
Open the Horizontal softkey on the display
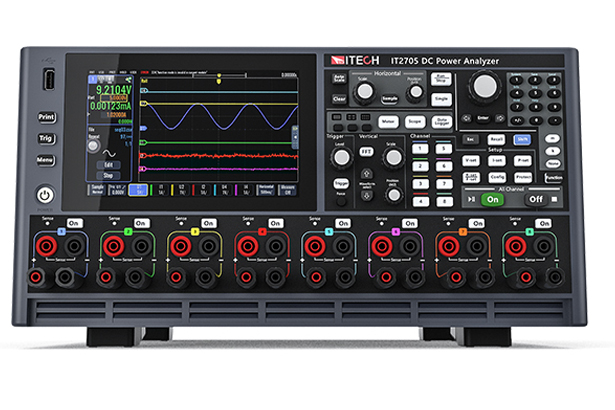(266, 190)
